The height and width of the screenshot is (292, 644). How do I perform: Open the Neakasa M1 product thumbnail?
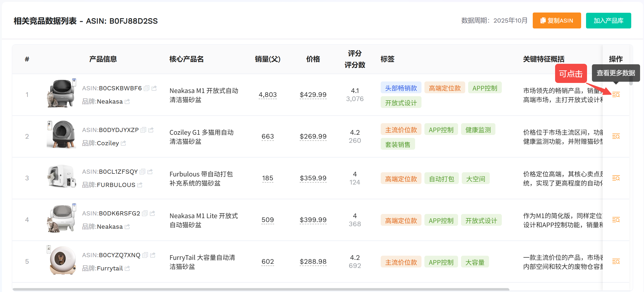click(61, 93)
